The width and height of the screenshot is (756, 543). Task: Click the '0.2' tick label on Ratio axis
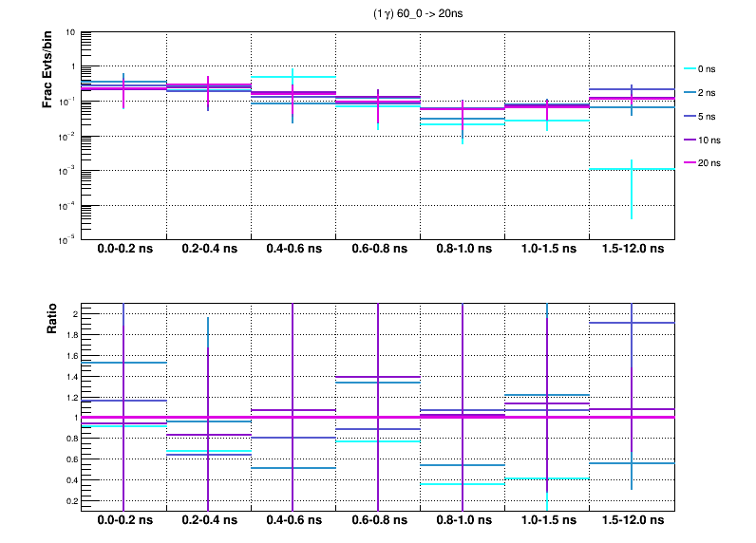point(69,500)
